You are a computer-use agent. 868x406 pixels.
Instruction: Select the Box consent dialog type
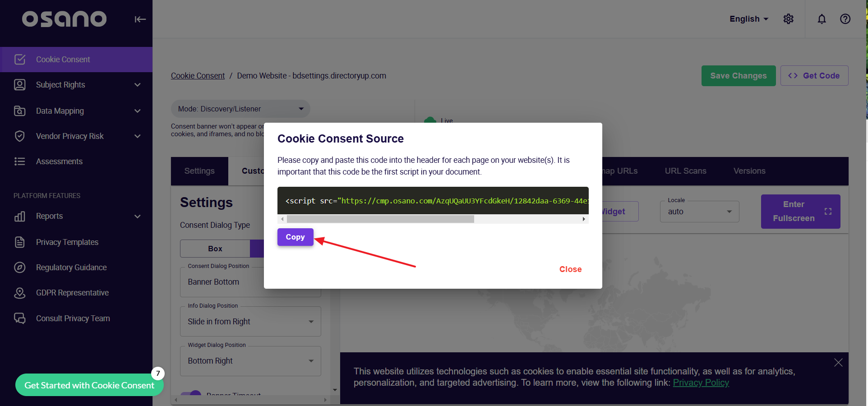[215, 249]
